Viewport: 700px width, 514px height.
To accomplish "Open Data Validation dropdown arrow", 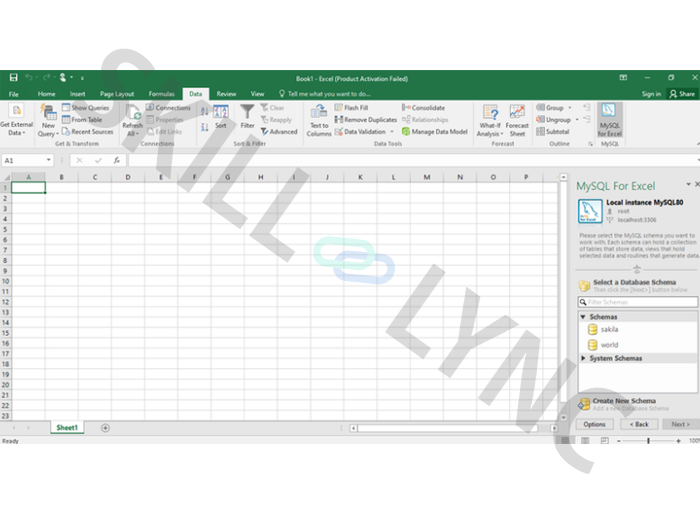I will point(392,132).
